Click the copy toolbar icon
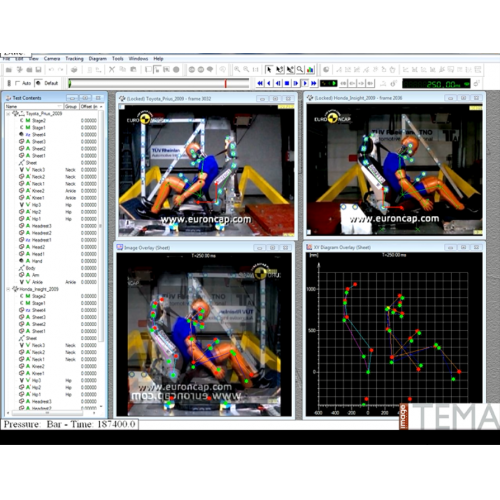Image resolution: width=500 pixels, height=500 pixels. pyautogui.click(x=123, y=69)
